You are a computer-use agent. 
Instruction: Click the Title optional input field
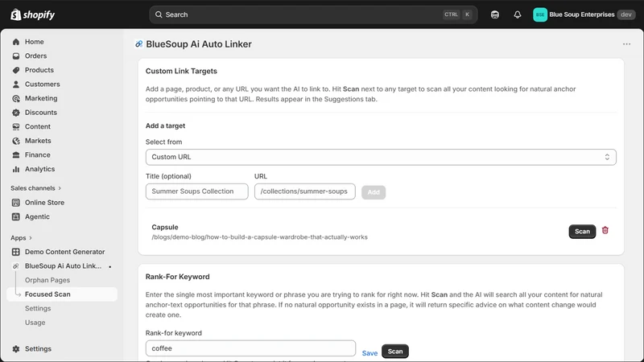(196, 191)
